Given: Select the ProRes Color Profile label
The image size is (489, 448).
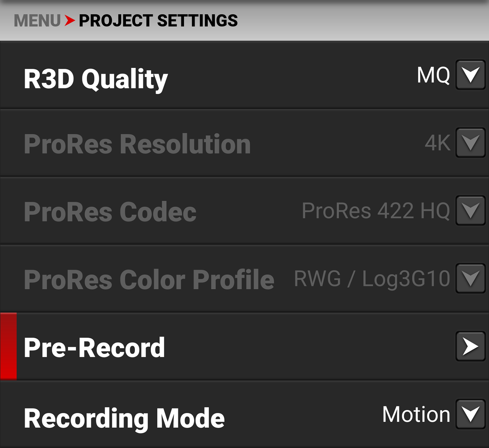Looking at the screenshot, I should click(x=149, y=280).
